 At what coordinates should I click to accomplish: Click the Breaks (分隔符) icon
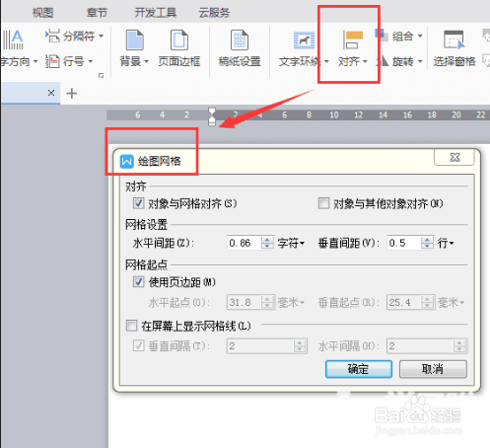[x=52, y=36]
